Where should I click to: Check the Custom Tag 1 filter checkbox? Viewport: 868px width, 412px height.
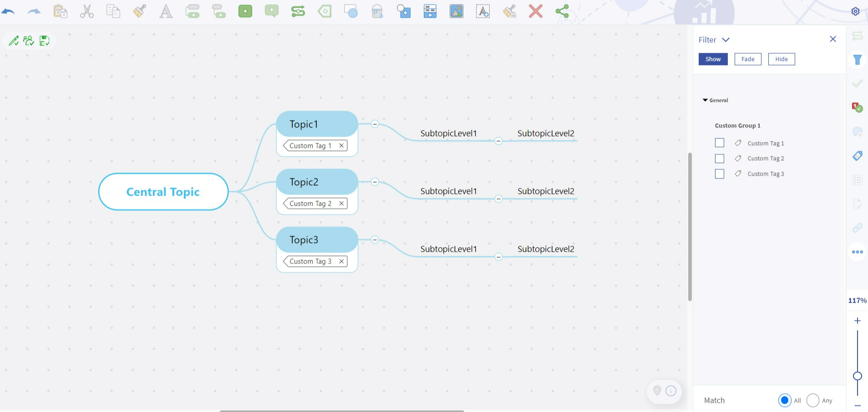click(719, 143)
